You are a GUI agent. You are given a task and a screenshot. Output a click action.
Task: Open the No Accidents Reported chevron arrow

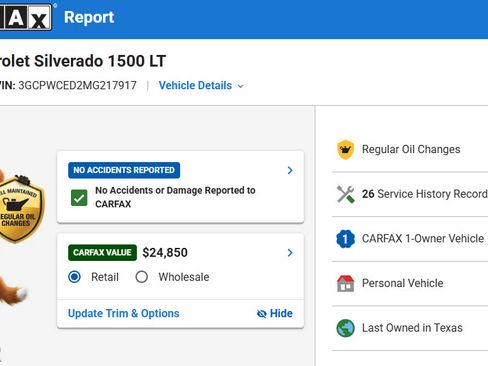[290, 170]
